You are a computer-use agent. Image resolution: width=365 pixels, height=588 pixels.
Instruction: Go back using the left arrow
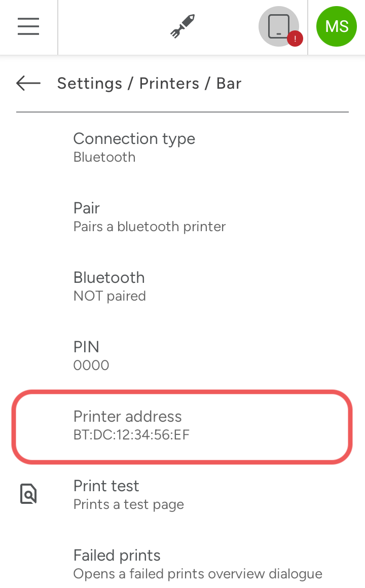28,83
